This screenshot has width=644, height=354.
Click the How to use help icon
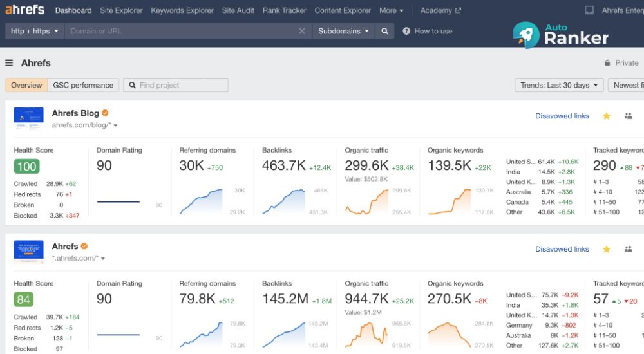click(x=406, y=31)
